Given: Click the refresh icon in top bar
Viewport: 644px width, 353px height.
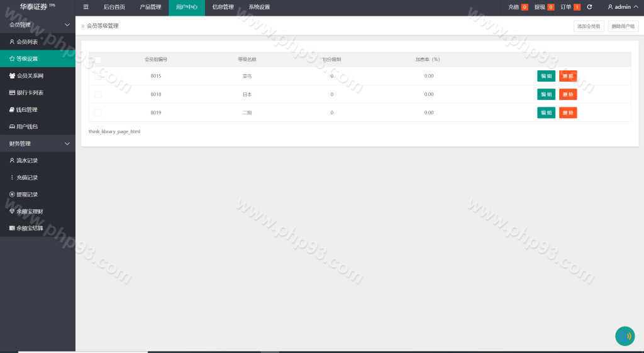Looking at the screenshot, I should [x=589, y=7].
